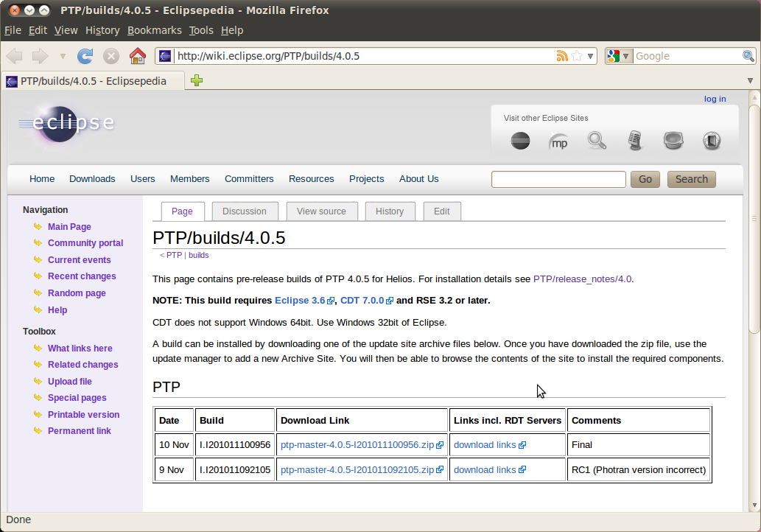Open the Downloads nav link

pyautogui.click(x=92, y=178)
